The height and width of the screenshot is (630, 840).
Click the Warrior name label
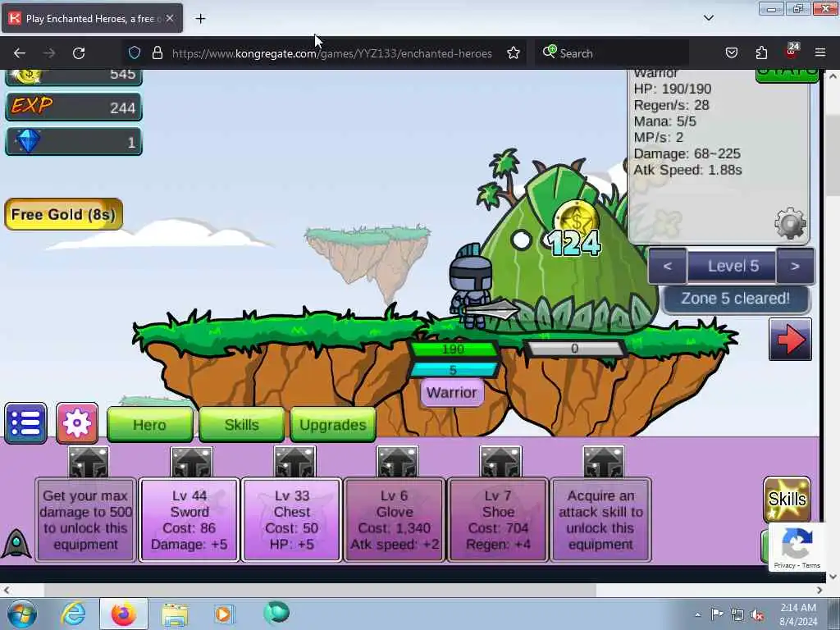[452, 393]
